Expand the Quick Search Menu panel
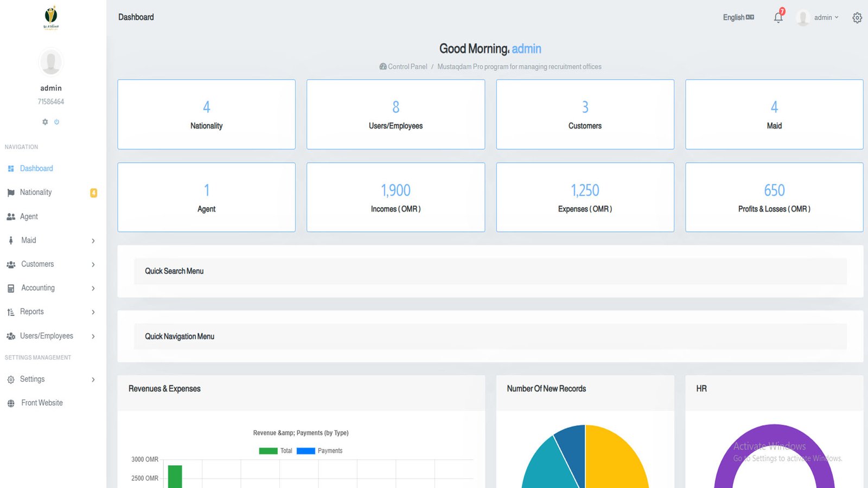Viewport: 868px width, 488px height. (174, 271)
